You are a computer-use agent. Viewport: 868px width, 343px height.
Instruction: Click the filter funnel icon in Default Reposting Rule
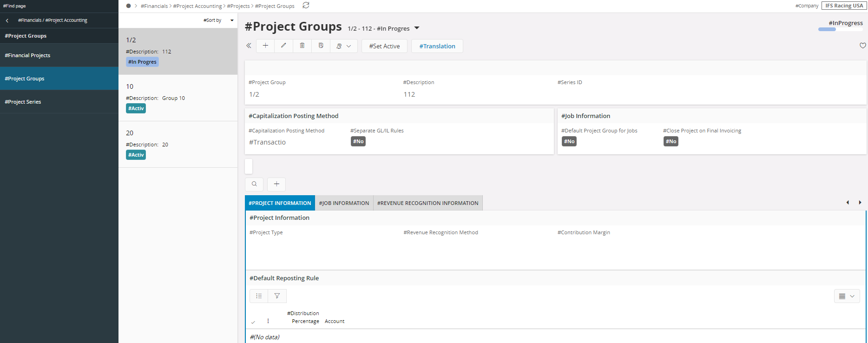tap(277, 296)
